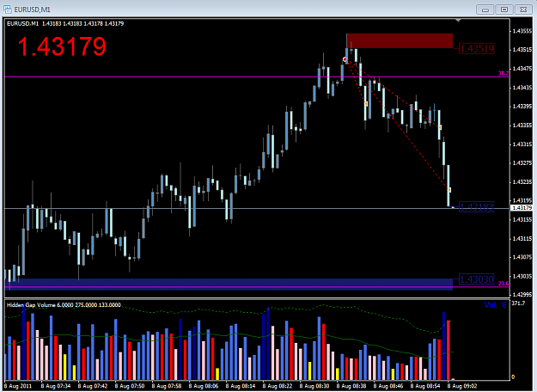Screen dimensions: 537x392
Task: Click the chart shift triangle marker at top
Action: coord(458,21)
